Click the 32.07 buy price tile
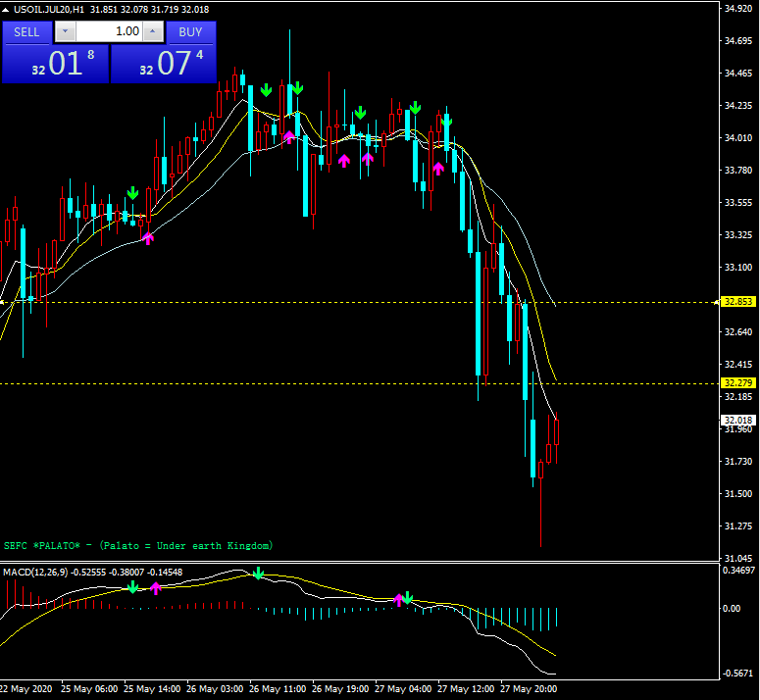 point(163,65)
